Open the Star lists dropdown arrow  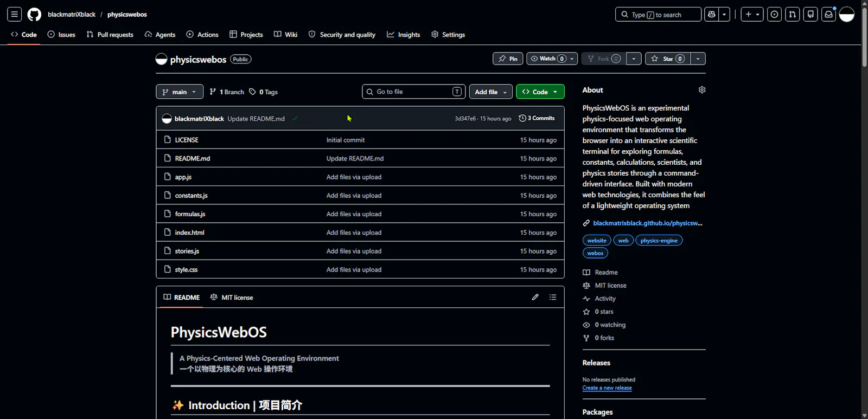(x=698, y=59)
